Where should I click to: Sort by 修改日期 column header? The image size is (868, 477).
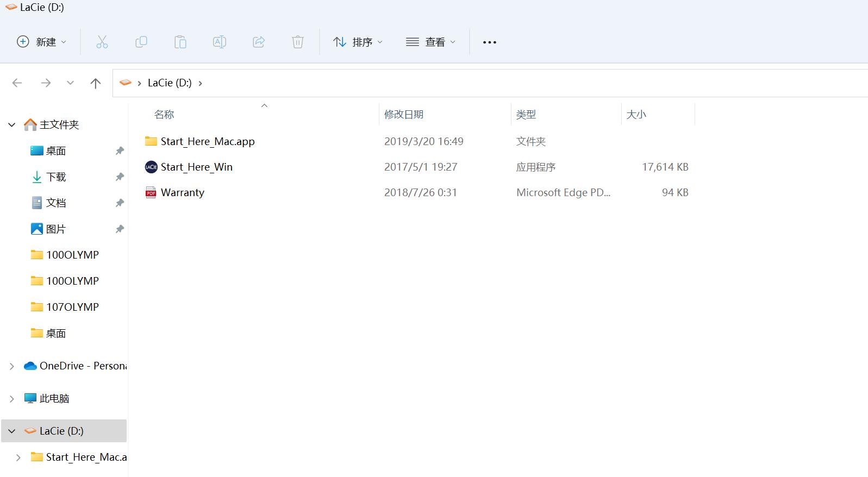(403, 115)
